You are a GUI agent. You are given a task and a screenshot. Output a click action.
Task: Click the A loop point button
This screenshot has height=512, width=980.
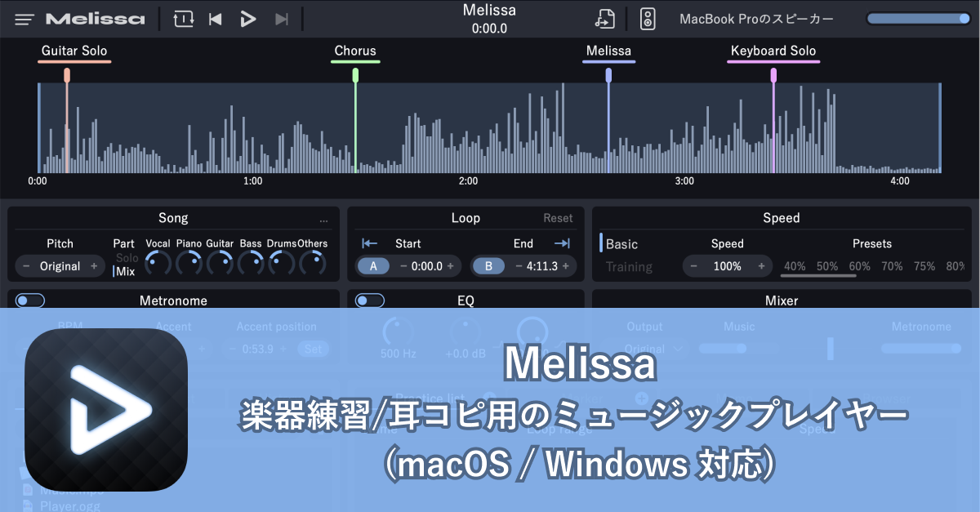point(373,266)
